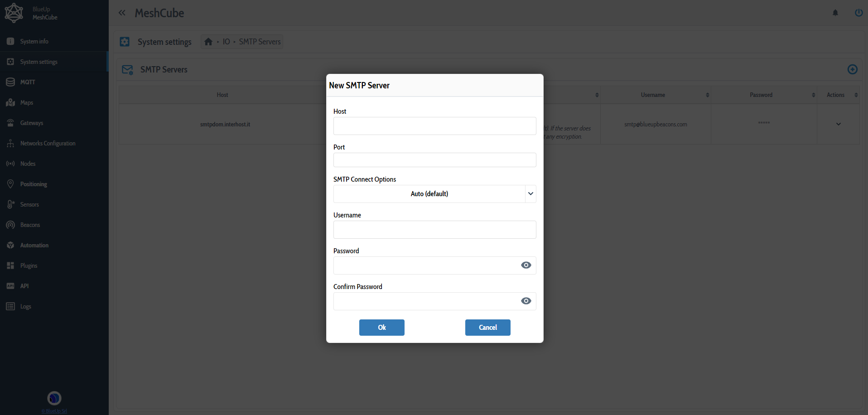Open the Beacons sidebar section
This screenshot has height=415, width=868.
coord(29,225)
